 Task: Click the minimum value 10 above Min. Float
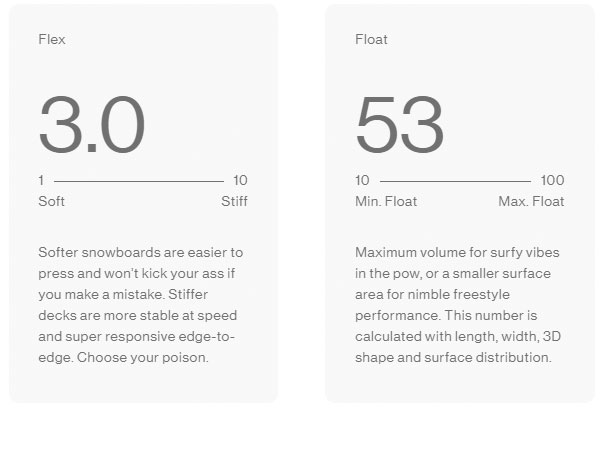coord(362,181)
